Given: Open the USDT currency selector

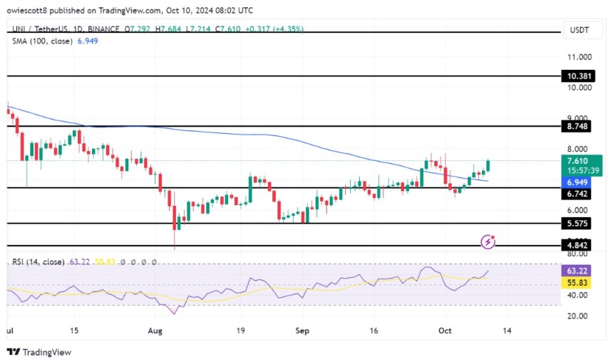Looking at the screenshot, I should click(579, 30).
